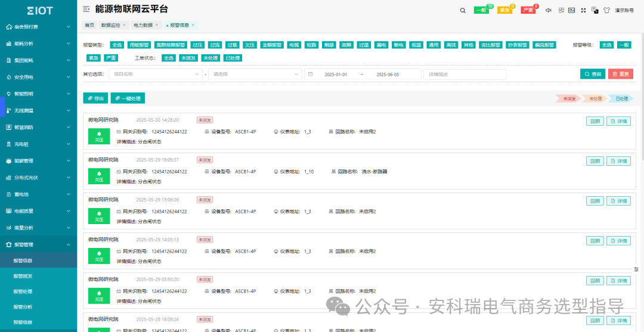Click the green 一般 alarm count badge in header
This screenshot has width=644, height=332.
click(x=482, y=10)
